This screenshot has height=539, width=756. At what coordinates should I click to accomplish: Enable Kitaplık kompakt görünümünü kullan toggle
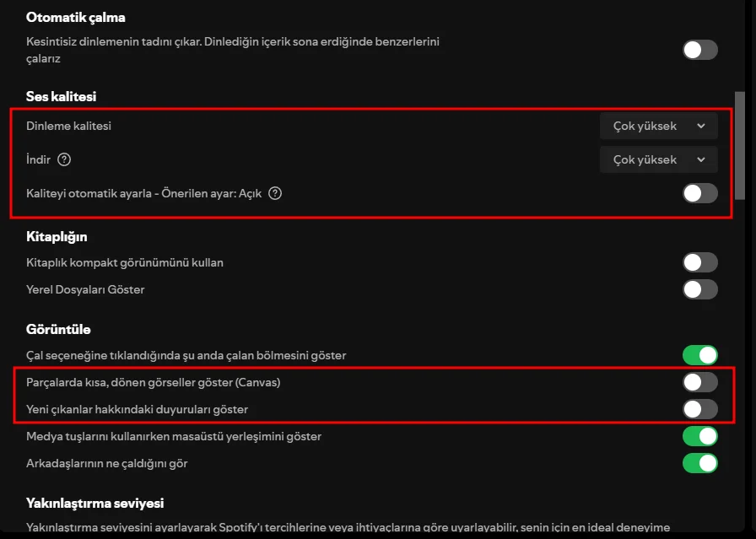[x=699, y=262]
